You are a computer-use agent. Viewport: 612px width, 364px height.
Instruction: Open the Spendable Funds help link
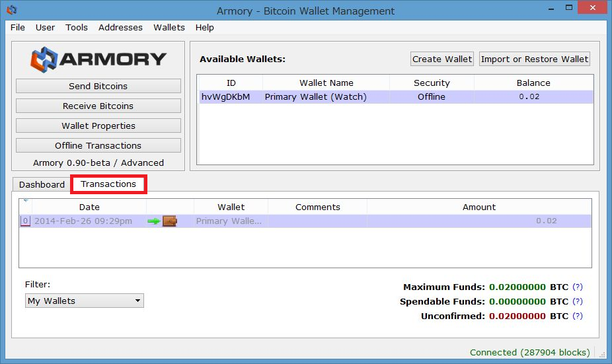coord(577,301)
